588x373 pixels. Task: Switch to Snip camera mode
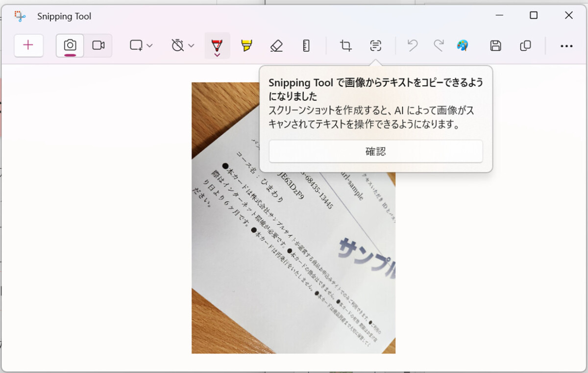click(x=70, y=46)
